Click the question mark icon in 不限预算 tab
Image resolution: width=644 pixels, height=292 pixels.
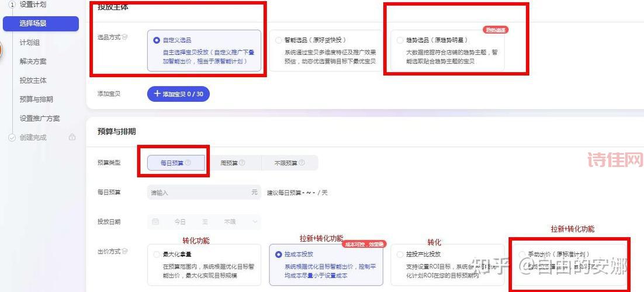click(x=302, y=162)
